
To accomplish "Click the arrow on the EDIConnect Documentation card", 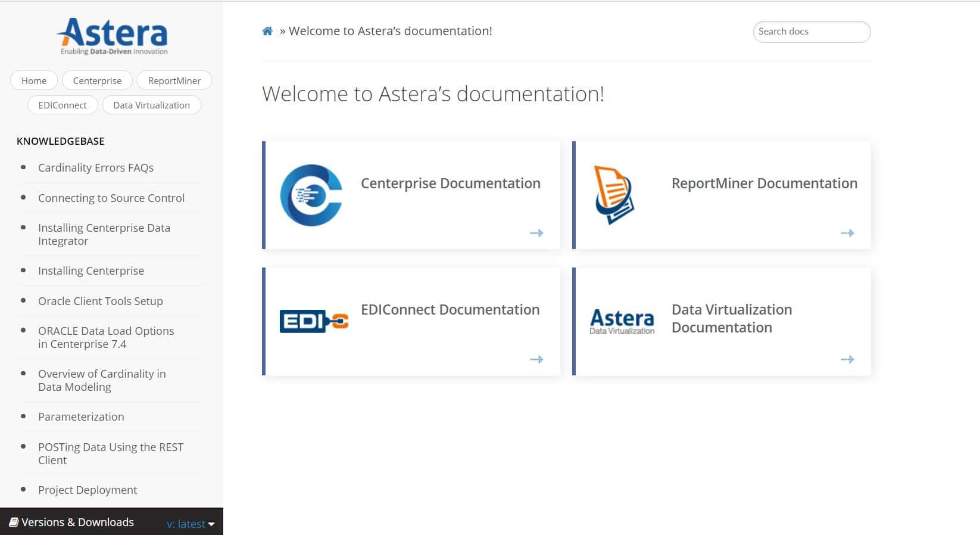I will point(536,359).
